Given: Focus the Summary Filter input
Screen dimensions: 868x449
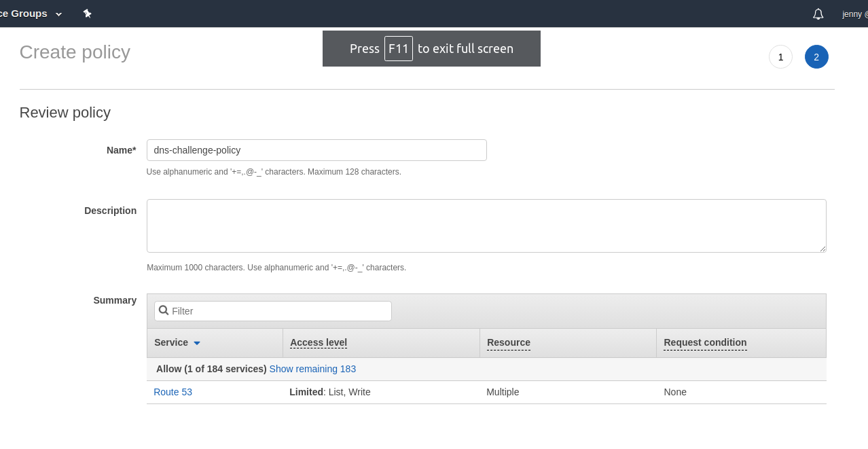Looking at the screenshot, I should click(278, 311).
